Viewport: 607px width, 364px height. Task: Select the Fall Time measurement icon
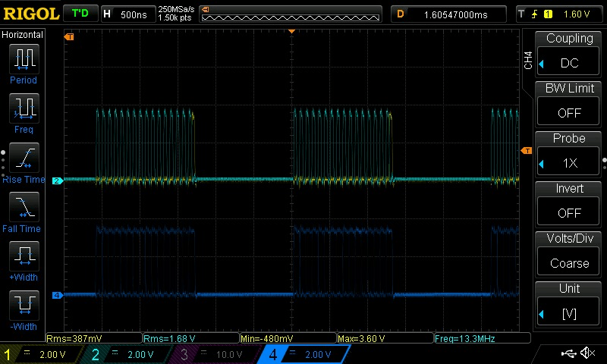click(x=24, y=206)
